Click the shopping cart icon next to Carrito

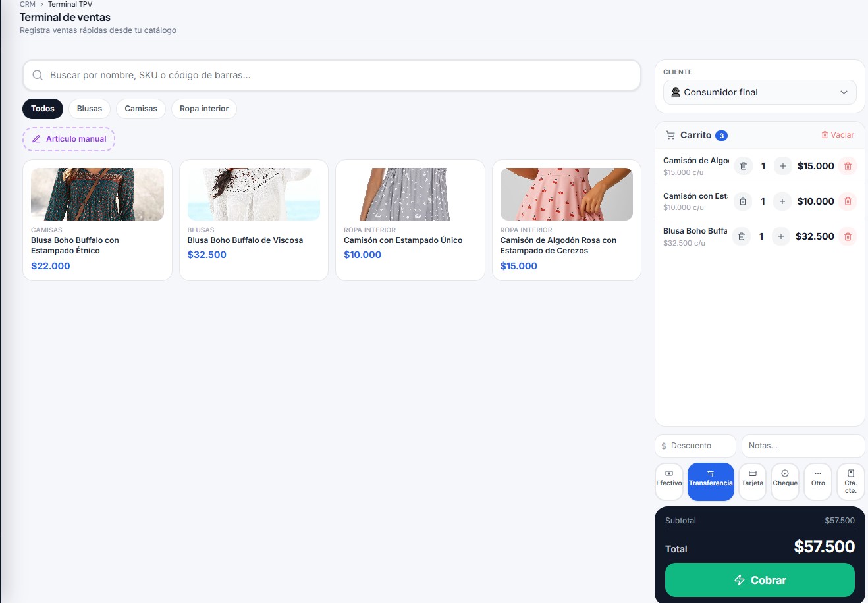(x=670, y=135)
